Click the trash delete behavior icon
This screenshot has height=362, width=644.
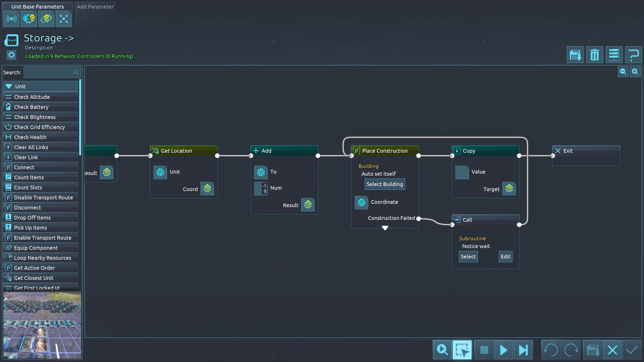(595, 55)
